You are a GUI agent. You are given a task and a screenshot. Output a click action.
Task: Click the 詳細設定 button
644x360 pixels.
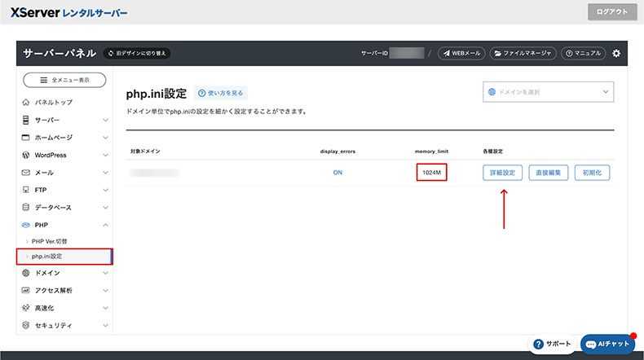[502, 173]
